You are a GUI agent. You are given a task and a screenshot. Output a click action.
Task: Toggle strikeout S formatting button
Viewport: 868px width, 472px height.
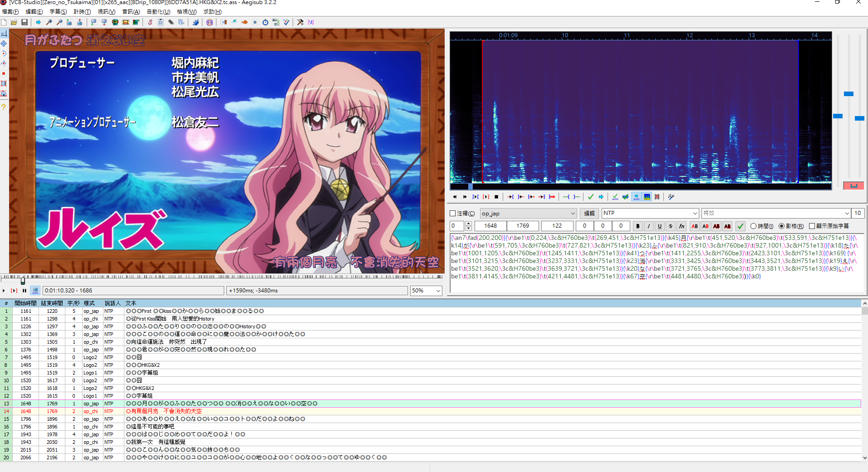[x=671, y=226]
